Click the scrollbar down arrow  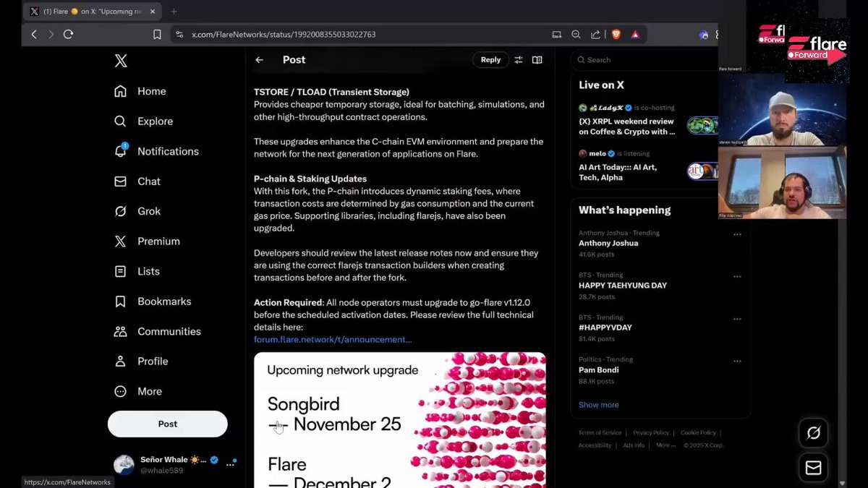841,483
